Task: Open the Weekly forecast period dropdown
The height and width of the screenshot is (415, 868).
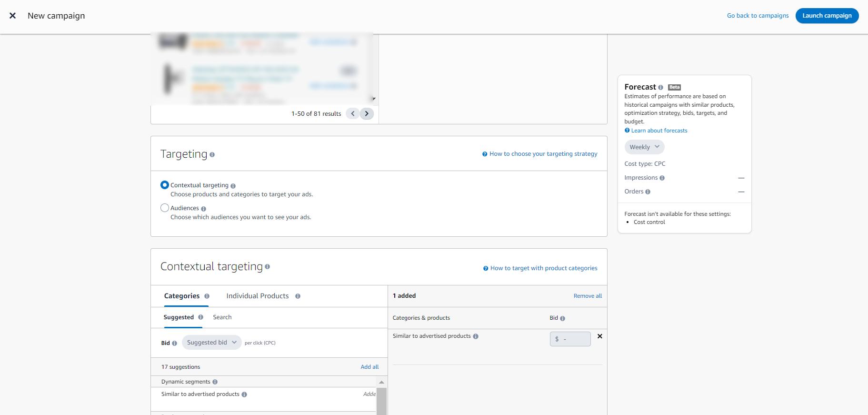Action: pyautogui.click(x=644, y=147)
